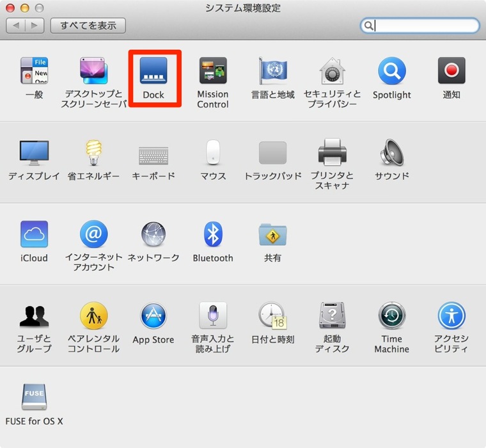Minimize the システム環境設定 window
Screen dimensions: 486x448
pos(25,8)
